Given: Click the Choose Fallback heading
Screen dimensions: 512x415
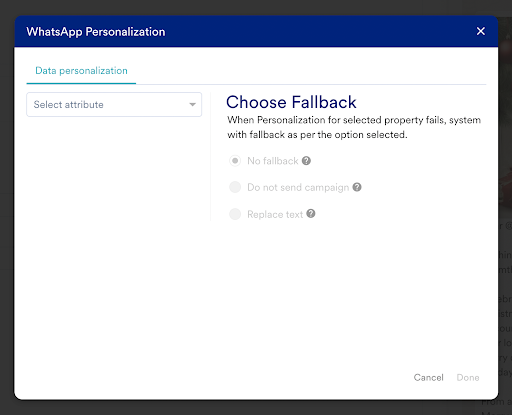Looking at the screenshot, I should point(291,102).
